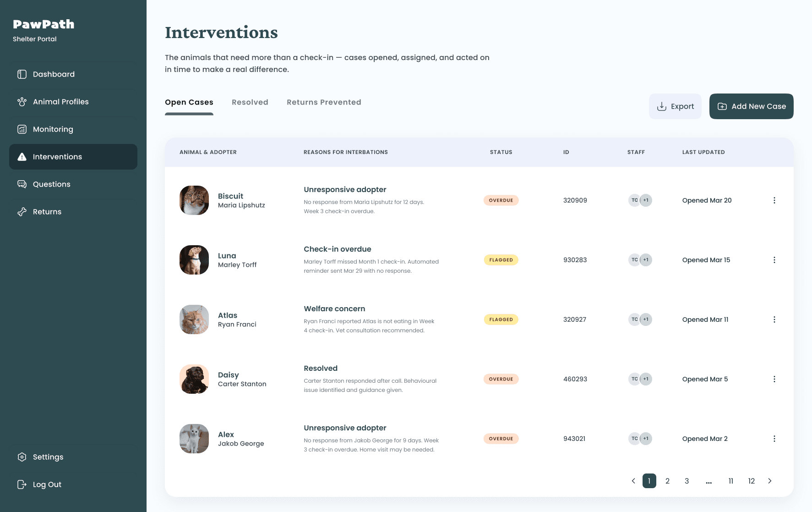Click the Animal Profiles paw icon
Viewport: 812px width, 512px height.
[x=22, y=102]
